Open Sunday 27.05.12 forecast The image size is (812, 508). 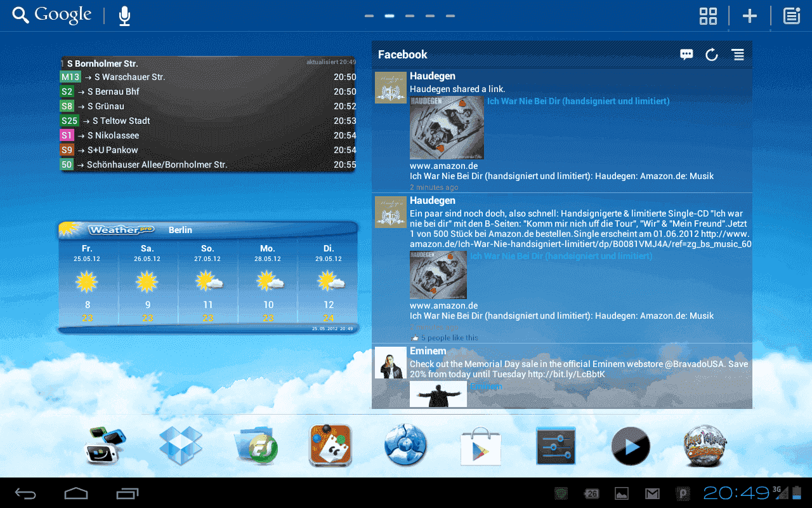tap(208, 283)
